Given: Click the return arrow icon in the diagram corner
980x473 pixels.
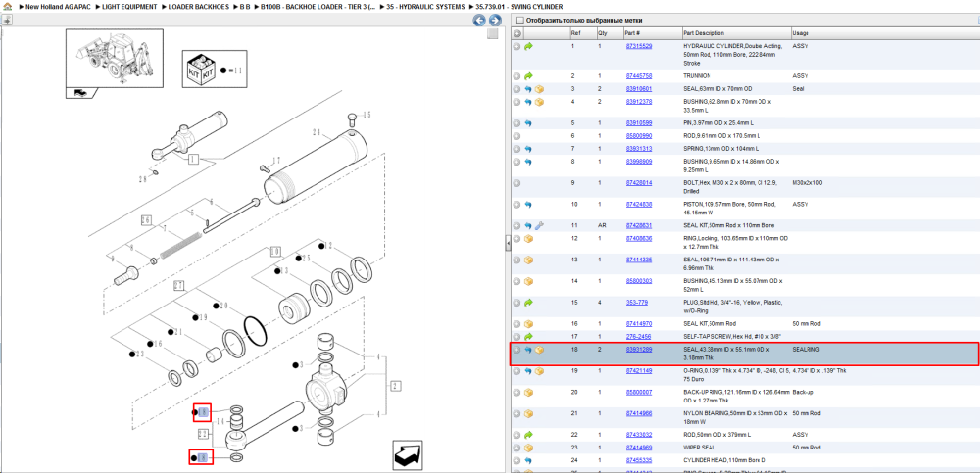Looking at the screenshot, I should 410,454.
